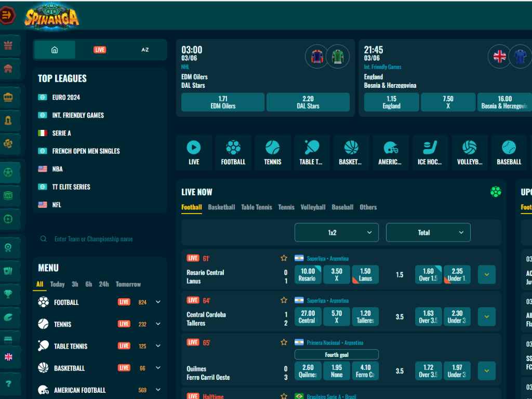Click the Spinanga logo
Screen dimensions: 532x399
(51, 16)
